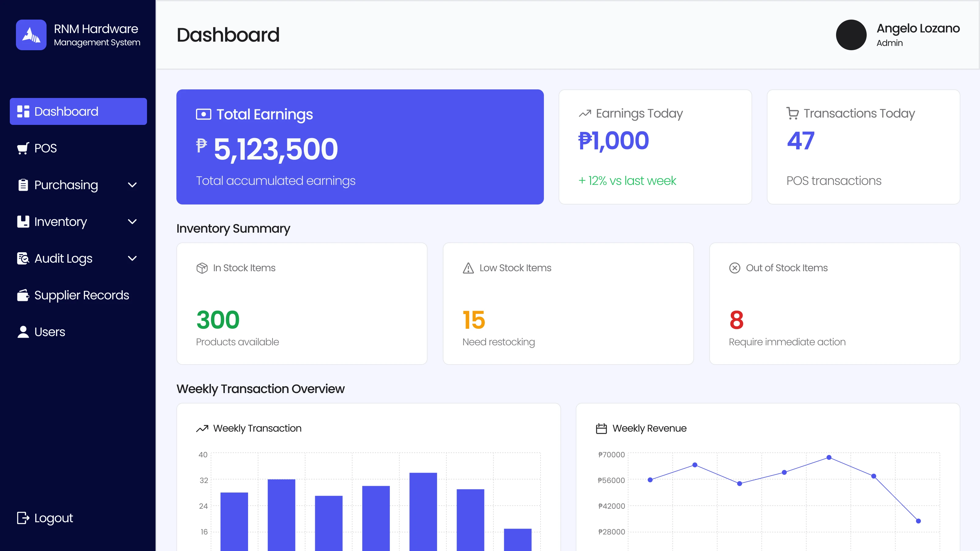Click the Angelo Lozano user name
The width and height of the screenshot is (980, 551).
[918, 28]
